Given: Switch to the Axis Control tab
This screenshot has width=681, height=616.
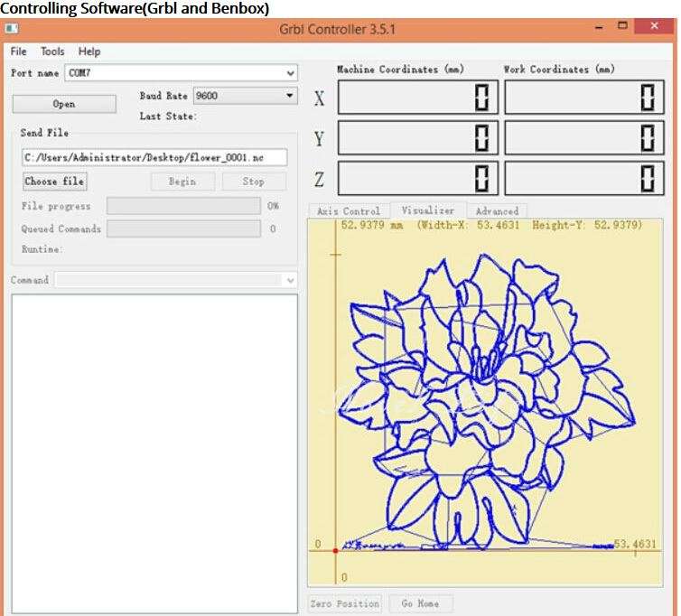Looking at the screenshot, I should pyautogui.click(x=349, y=211).
